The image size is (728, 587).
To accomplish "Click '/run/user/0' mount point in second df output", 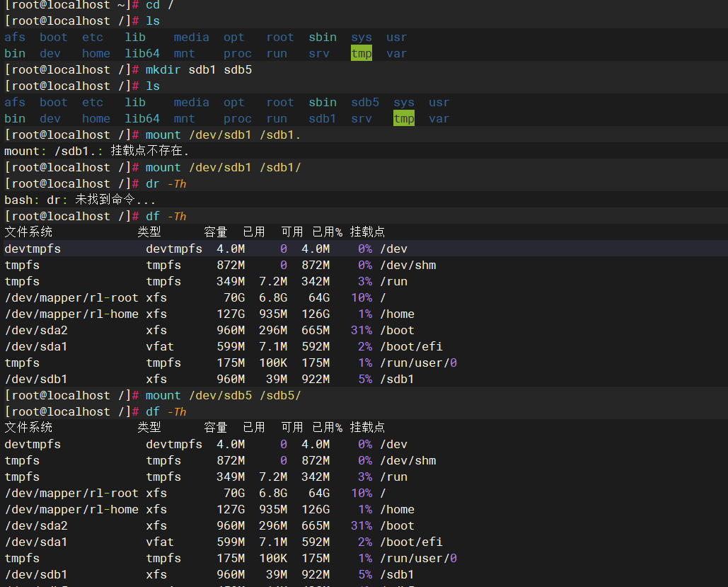I will (x=418, y=558).
